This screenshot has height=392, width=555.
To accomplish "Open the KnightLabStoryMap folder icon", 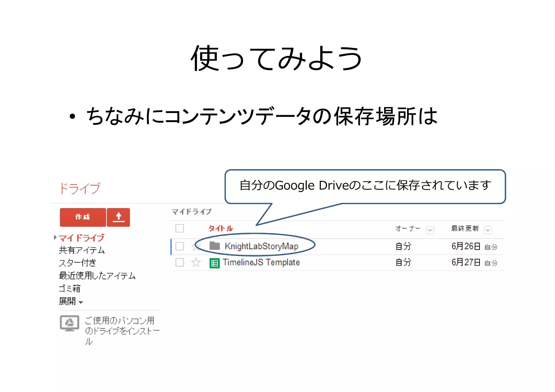I will tap(215, 246).
